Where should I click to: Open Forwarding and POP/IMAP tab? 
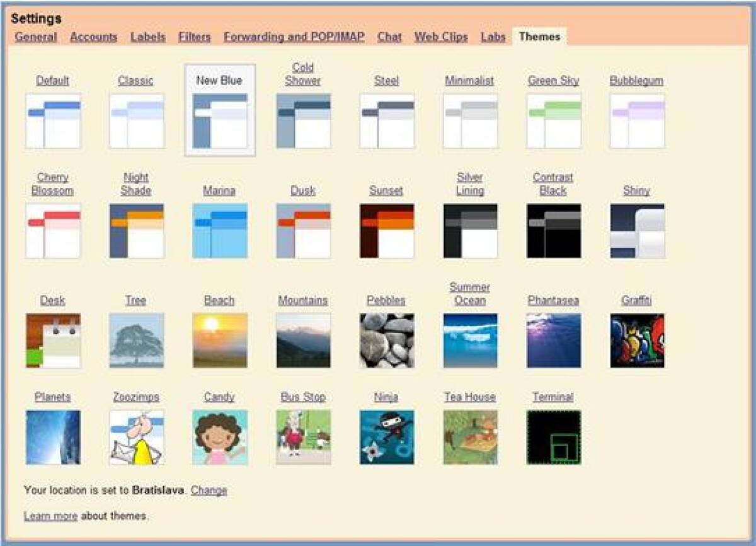click(294, 37)
